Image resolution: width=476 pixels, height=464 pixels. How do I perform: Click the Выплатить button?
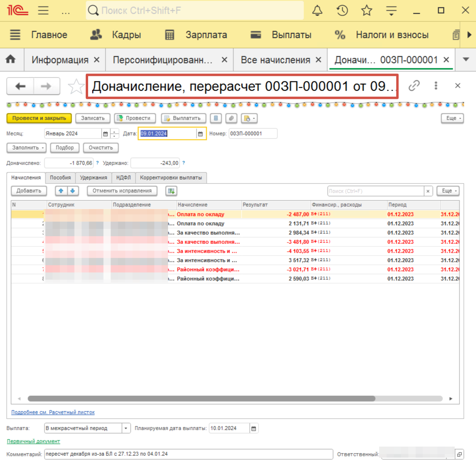[184, 118]
